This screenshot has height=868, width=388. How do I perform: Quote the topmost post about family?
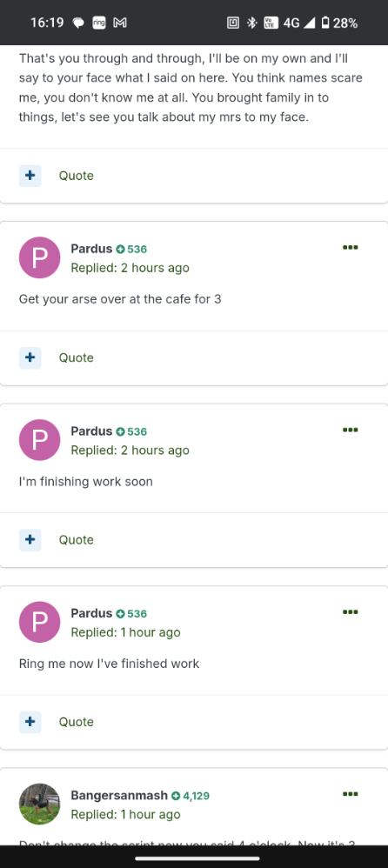click(77, 176)
